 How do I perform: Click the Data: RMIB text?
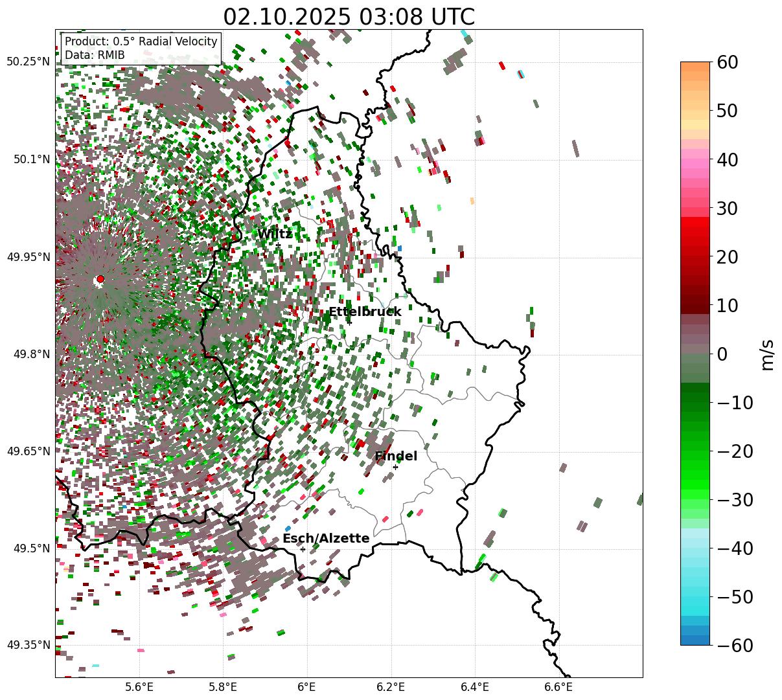coord(95,55)
